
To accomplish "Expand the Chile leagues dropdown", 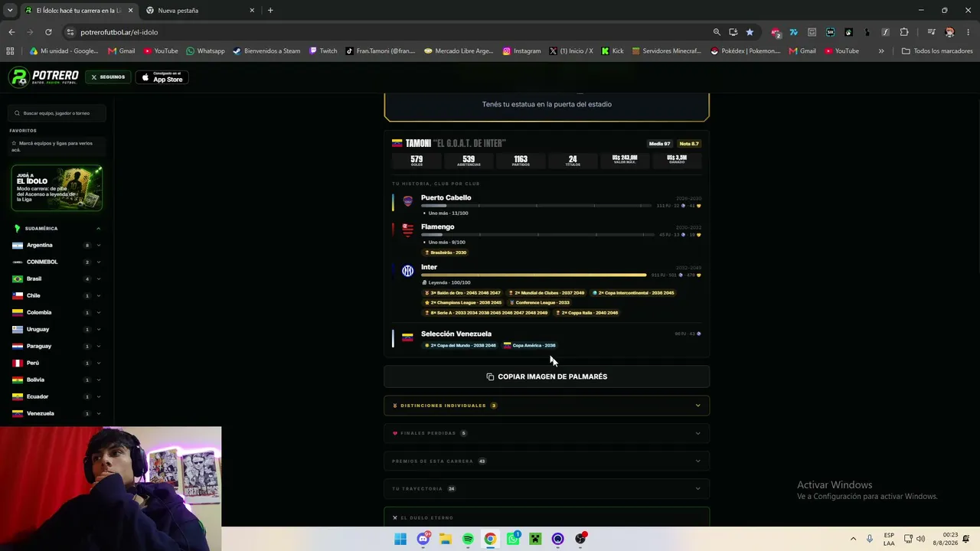I will coord(99,296).
